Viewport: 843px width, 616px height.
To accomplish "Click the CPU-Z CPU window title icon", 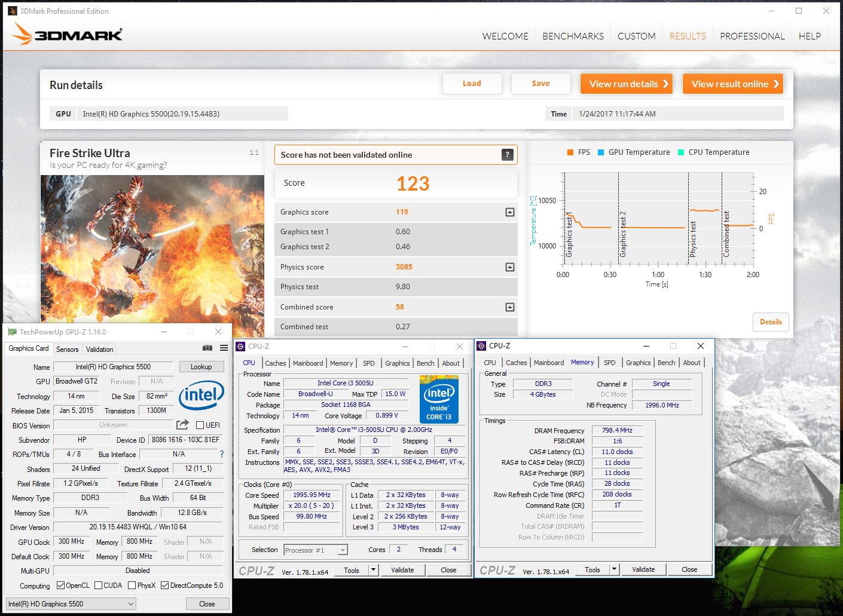I will (240, 346).
